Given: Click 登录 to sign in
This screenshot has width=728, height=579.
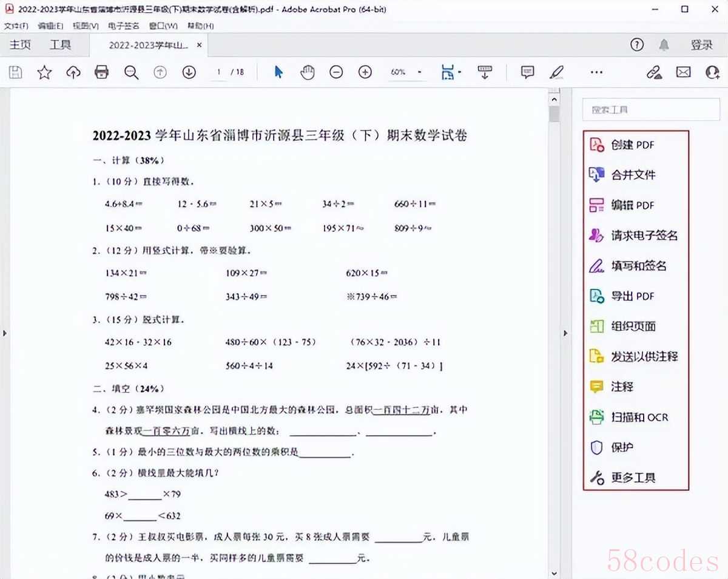Looking at the screenshot, I should [701, 45].
